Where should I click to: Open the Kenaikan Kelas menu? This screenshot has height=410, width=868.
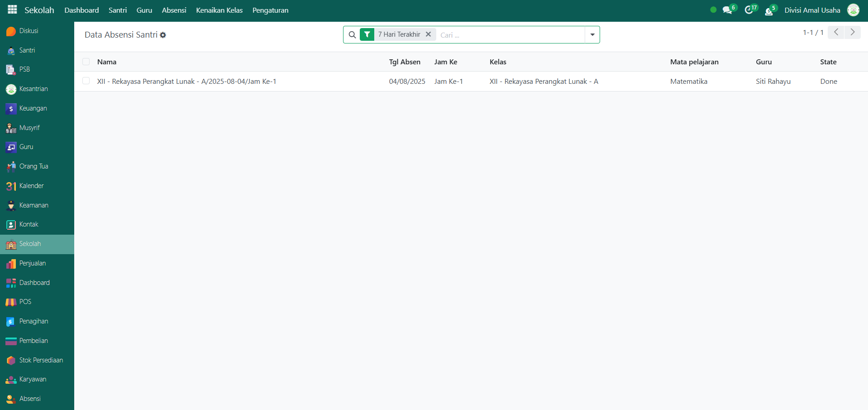[x=219, y=10]
